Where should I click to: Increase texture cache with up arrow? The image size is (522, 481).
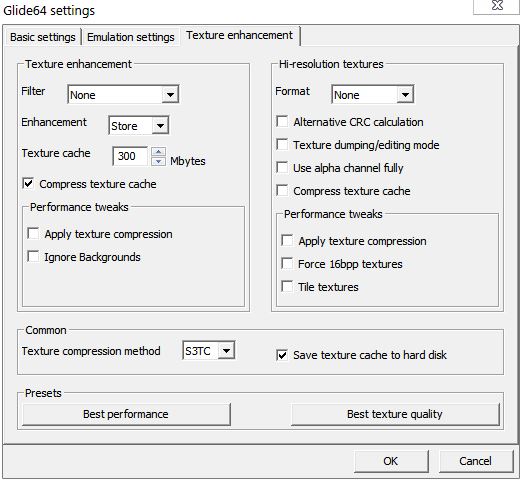(158, 152)
